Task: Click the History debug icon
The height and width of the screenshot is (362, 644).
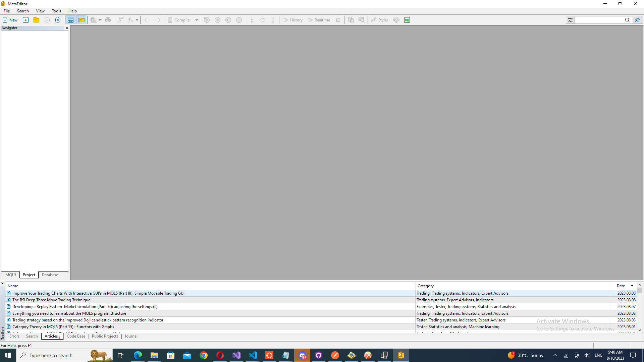Action: pyautogui.click(x=292, y=20)
